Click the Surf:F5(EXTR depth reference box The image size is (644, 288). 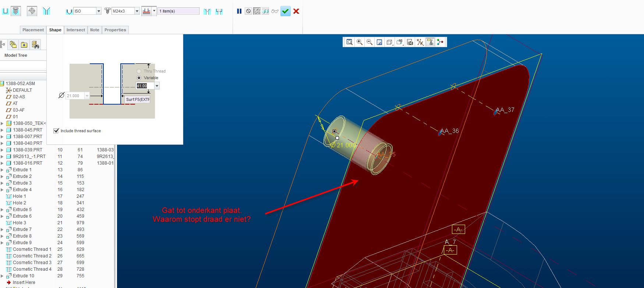coord(137,99)
